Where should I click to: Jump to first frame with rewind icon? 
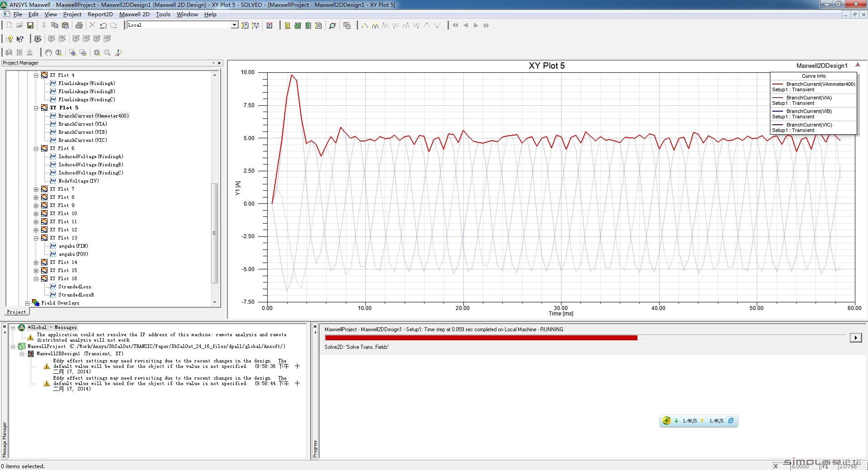tap(455, 25)
